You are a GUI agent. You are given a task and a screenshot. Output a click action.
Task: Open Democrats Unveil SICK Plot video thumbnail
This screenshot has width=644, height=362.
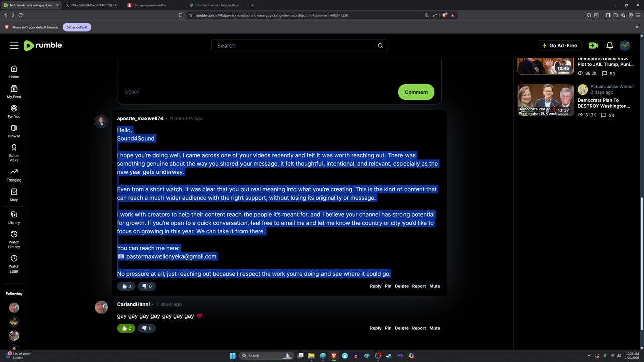[x=545, y=66]
